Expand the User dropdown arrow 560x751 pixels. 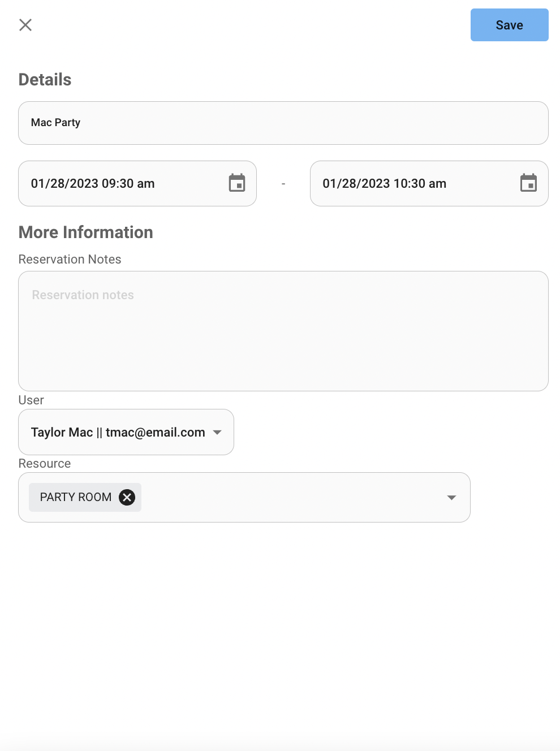217,432
